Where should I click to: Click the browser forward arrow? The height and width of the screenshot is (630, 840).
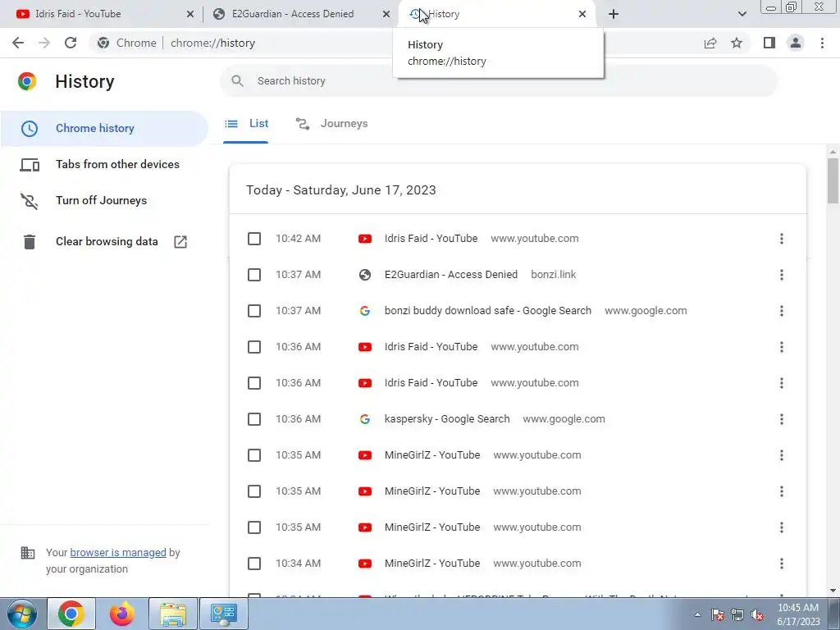[44, 43]
